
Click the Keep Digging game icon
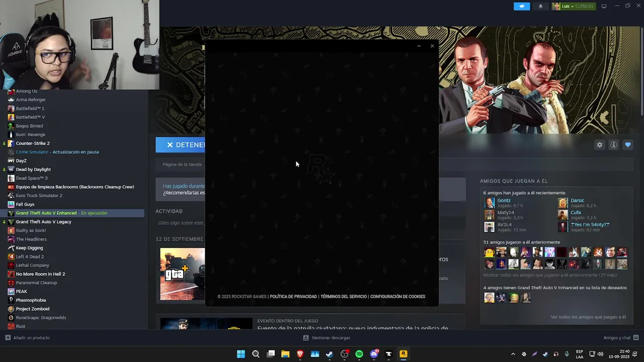[x=11, y=248]
